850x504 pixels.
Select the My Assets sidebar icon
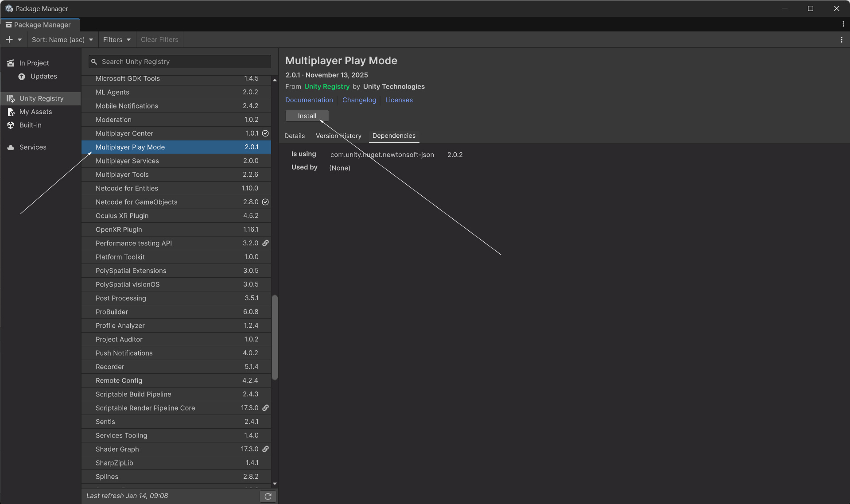point(11,112)
